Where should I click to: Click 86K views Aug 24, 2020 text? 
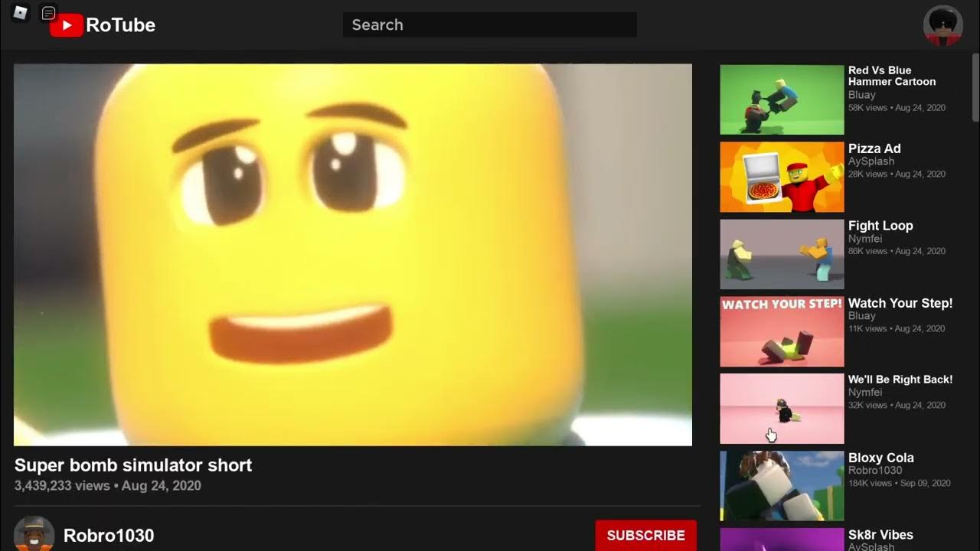[897, 251]
